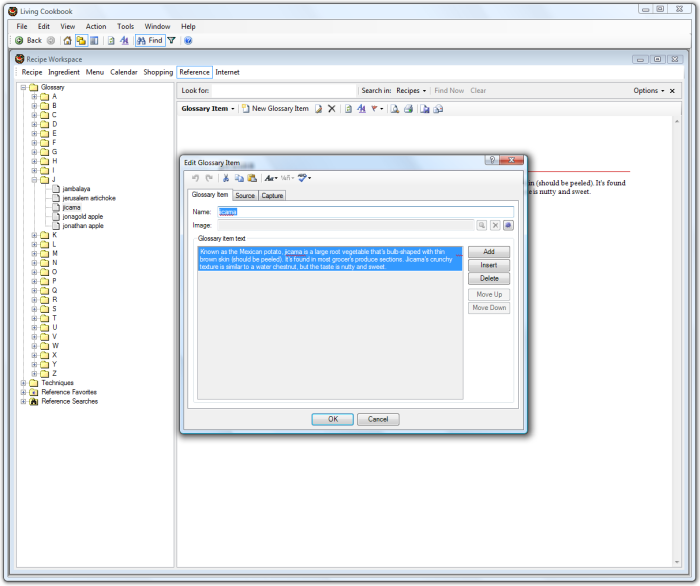Screen dimensions: 700x586
Task: Open the spell check dropdown in dialog toolbar
Action: coord(304,178)
